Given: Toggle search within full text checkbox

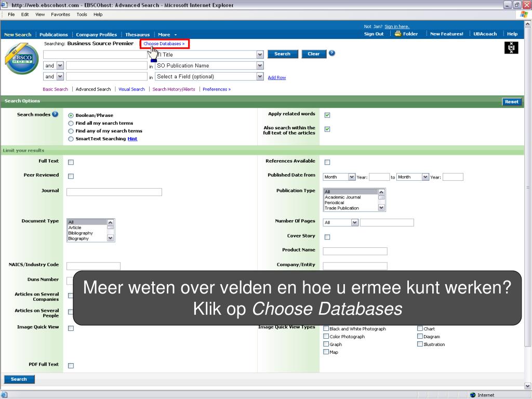Looking at the screenshot, I should click(327, 129).
